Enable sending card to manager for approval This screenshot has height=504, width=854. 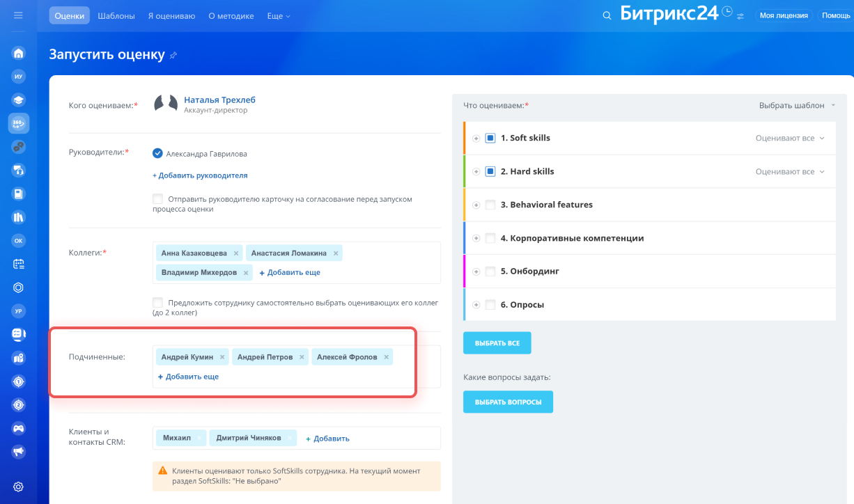(158, 199)
